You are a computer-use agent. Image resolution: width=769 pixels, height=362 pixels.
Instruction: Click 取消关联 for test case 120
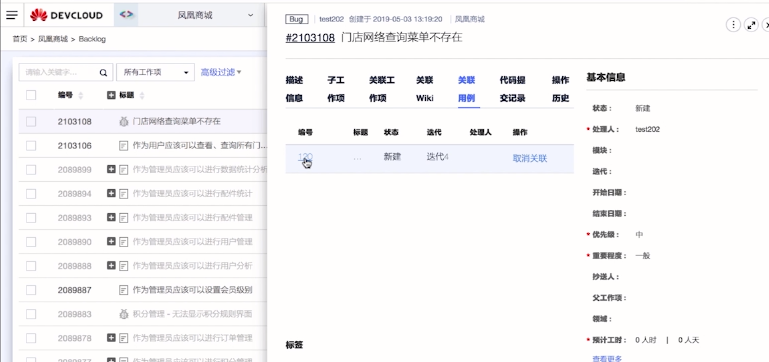[x=530, y=158]
